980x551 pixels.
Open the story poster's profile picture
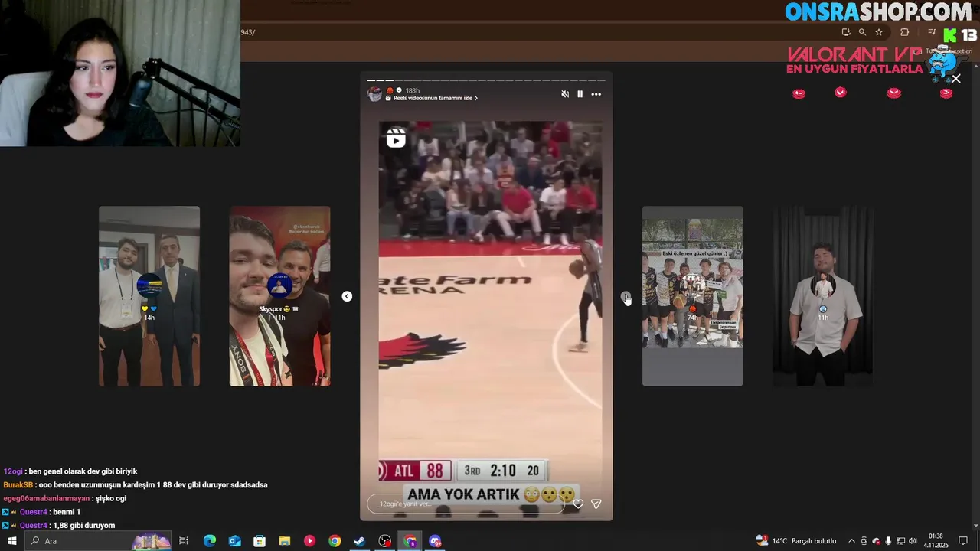click(374, 94)
